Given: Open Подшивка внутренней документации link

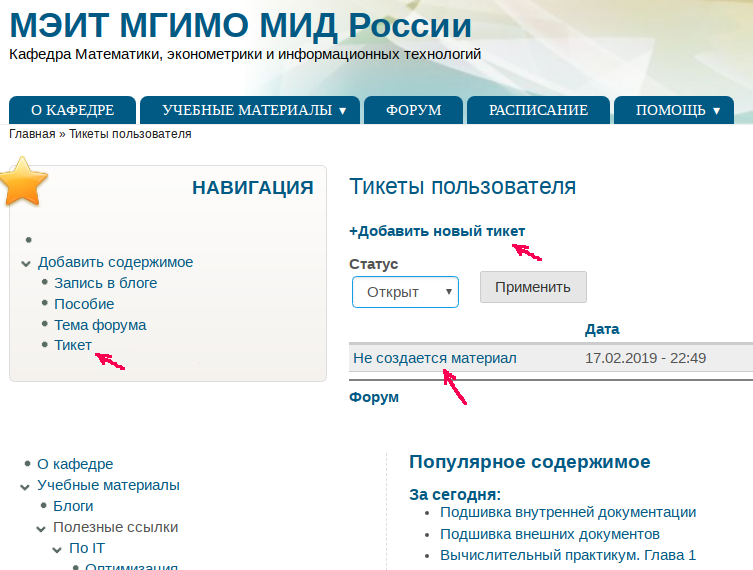Looking at the screenshot, I should pyautogui.click(x=568, y=512).
